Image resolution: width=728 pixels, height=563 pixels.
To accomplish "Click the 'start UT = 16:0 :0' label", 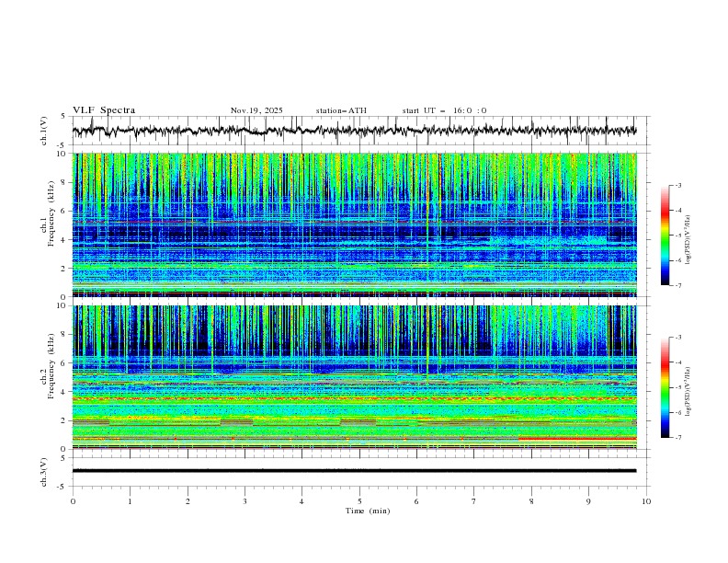I will pyautogui.click(x=444, y=110).
